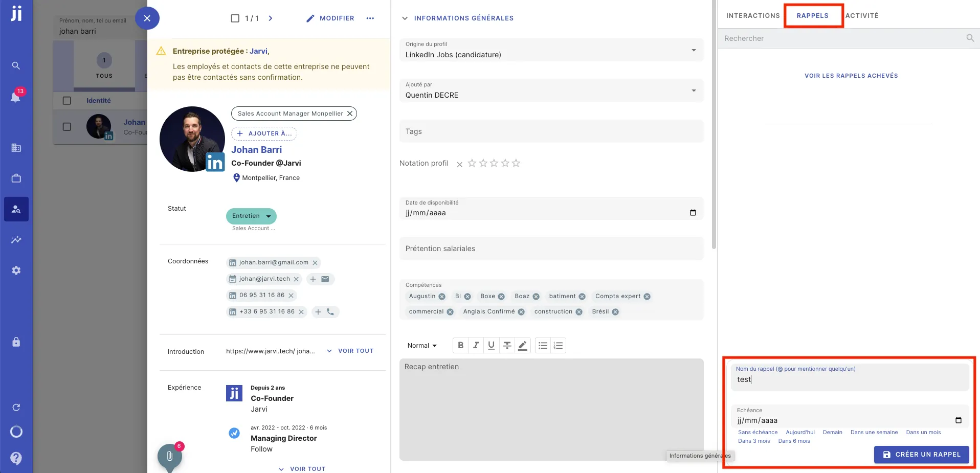
Task: Collapse the Informations Générales section
Action: coord(405,18)
